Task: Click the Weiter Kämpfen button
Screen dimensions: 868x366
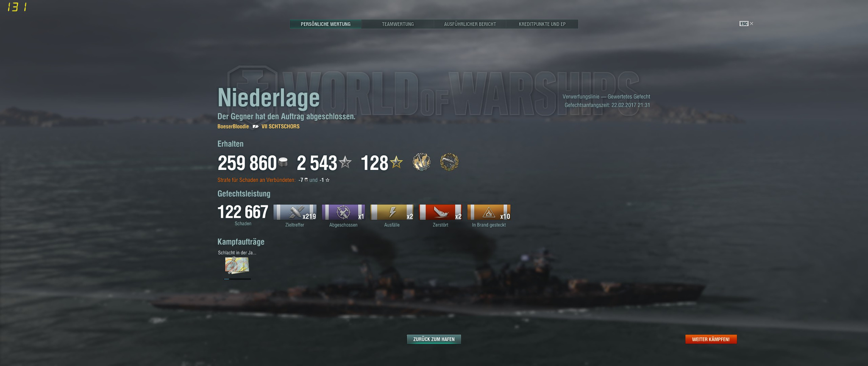Action: coord(711,339)
